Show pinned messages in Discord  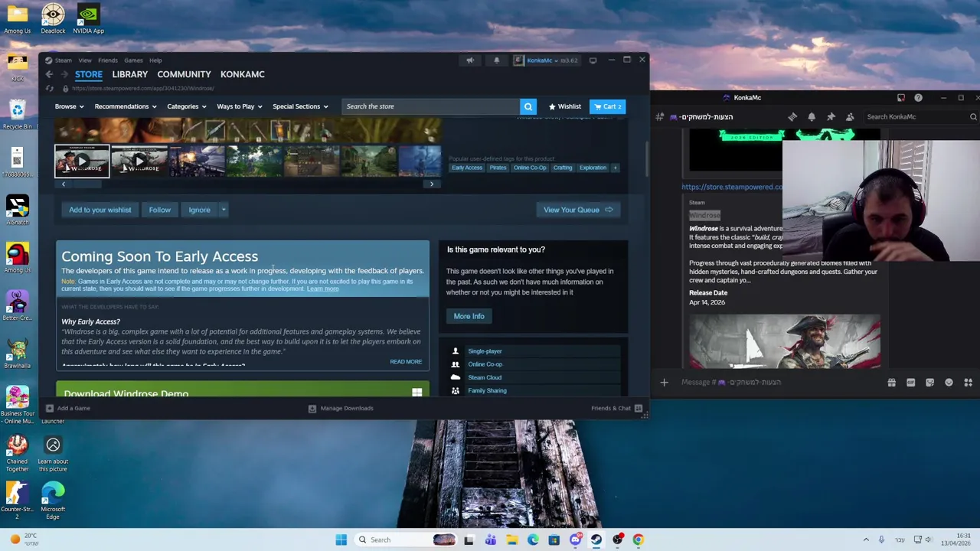click(x=831, y=116)
